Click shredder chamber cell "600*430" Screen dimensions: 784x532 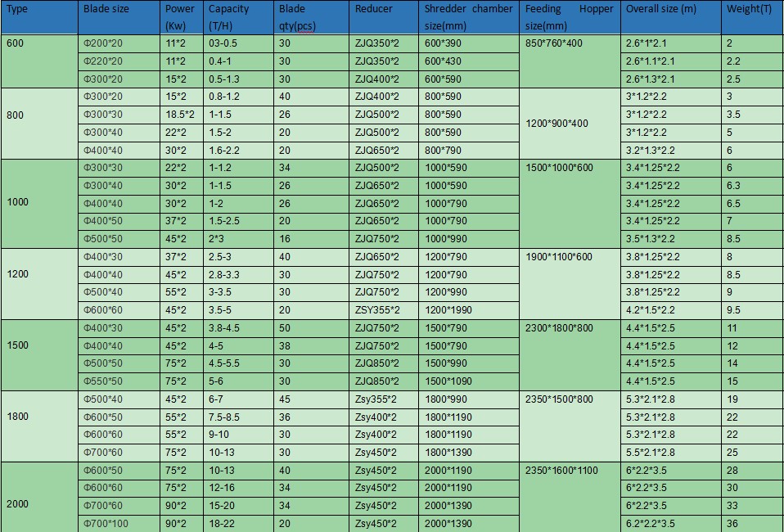pyautogui.click(x=468, y=61)
